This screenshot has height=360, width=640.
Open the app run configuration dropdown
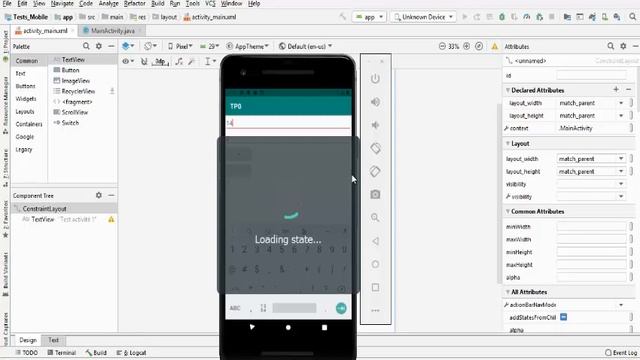click(x=369, y=17)
